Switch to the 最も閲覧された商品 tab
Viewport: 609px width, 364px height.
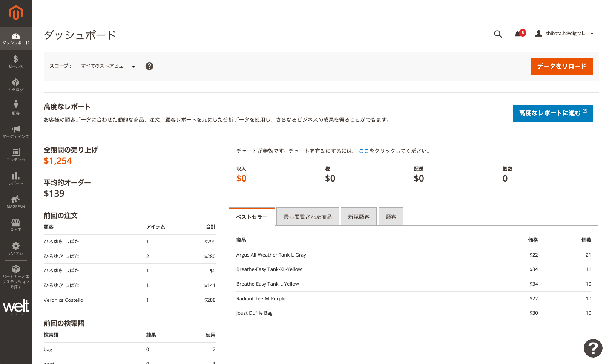[307, 216]
